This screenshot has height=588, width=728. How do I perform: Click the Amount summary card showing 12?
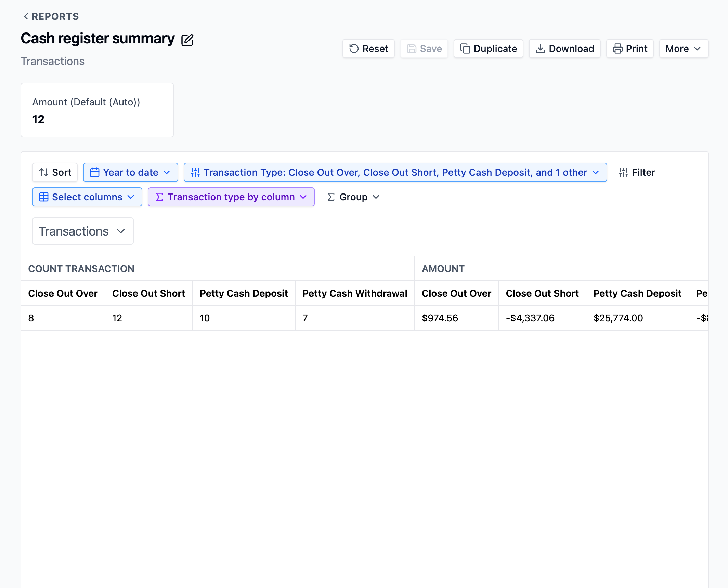coord(97,110)
